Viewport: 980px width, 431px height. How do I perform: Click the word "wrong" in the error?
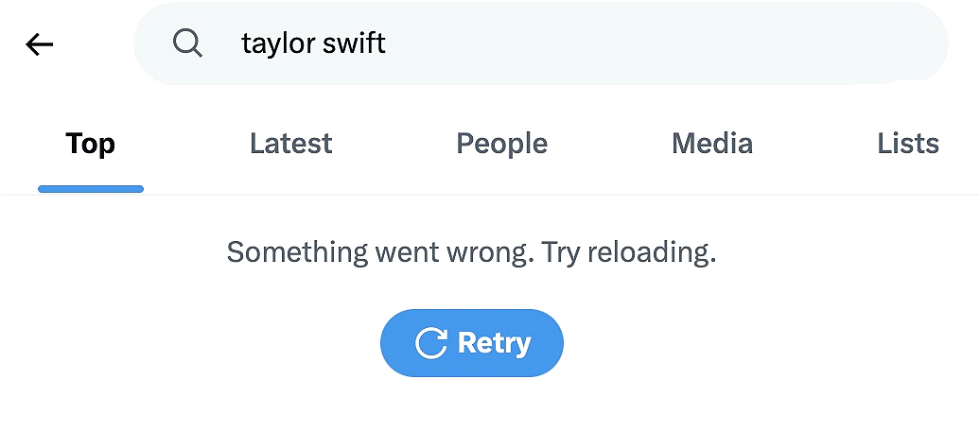tap(487, 252)
